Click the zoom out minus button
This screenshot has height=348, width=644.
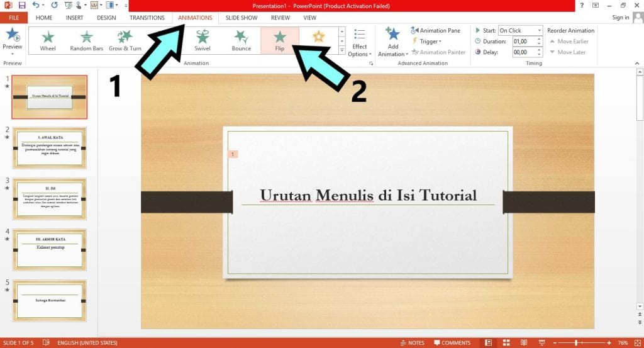(555, 343)
